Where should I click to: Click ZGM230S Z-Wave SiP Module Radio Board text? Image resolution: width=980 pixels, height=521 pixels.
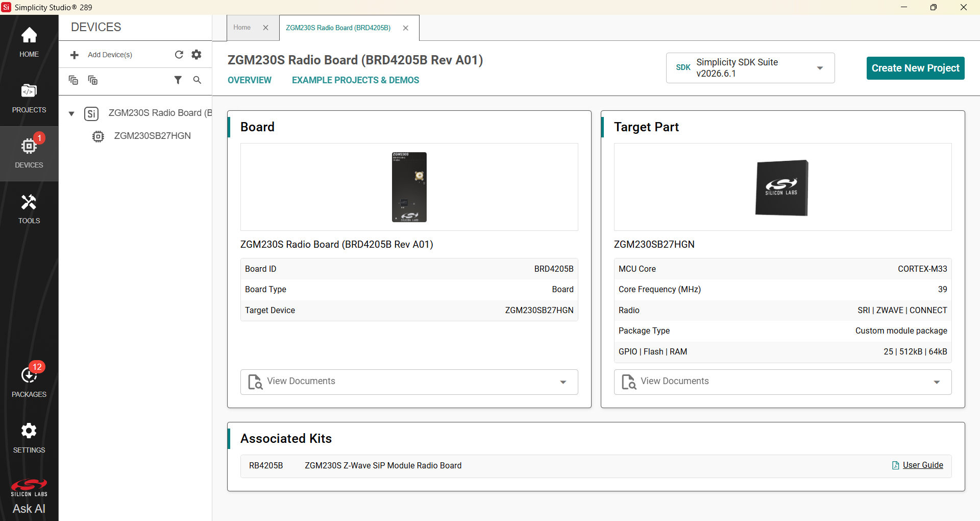tap(383, 465)
